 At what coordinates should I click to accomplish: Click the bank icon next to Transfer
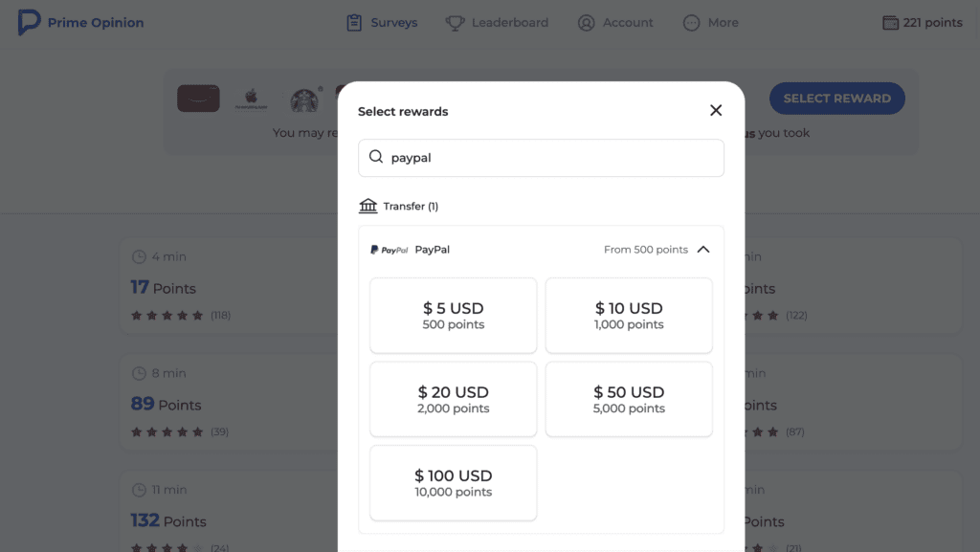pyautogui.click(x=369, y=205)
